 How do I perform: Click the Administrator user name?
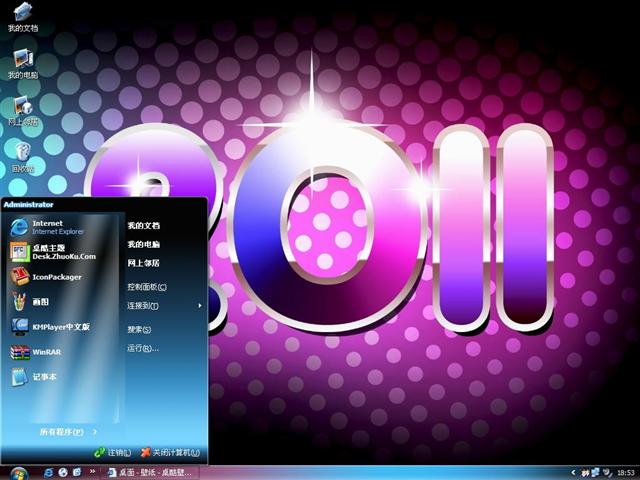point(29,204)
